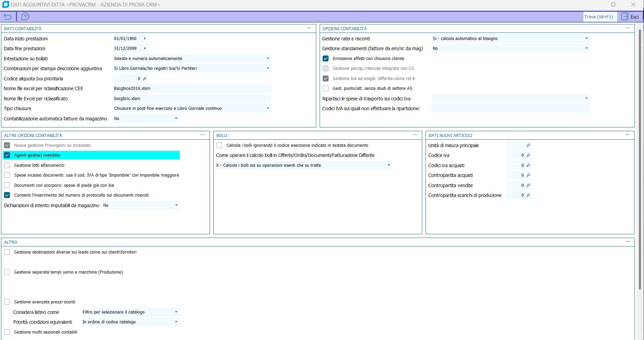This screenshot has width=644, height=340.
Task: Collapse the BOLLI panel section
Action: 415,135
